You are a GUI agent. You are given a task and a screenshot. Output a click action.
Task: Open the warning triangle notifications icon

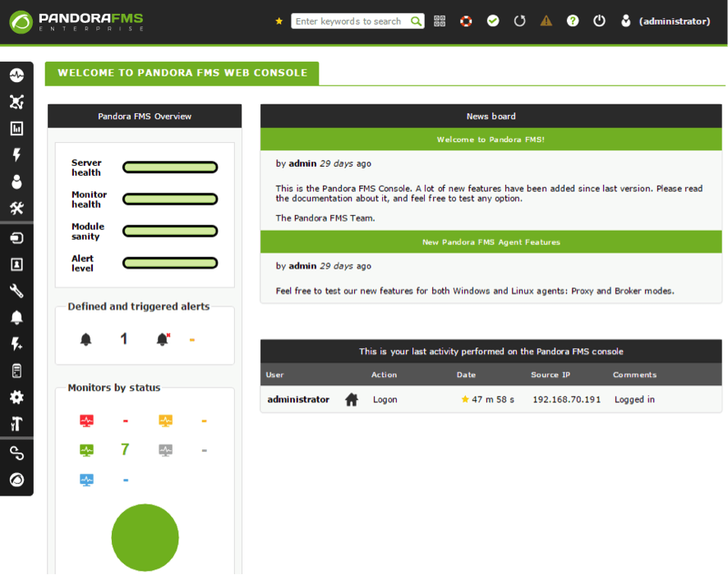click(x=546, y=21)
